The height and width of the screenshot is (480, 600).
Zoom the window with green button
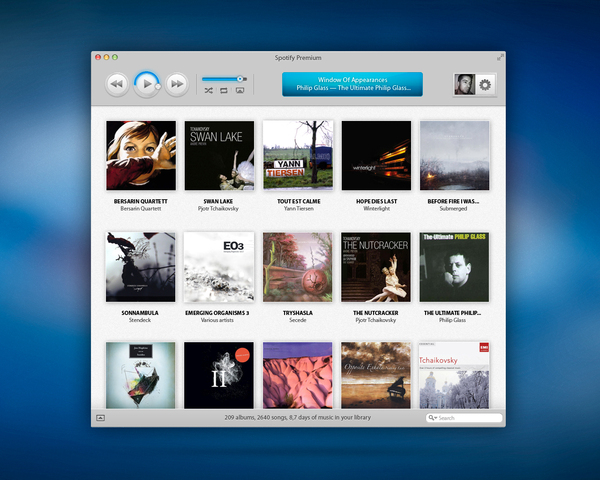pos(115,57)
